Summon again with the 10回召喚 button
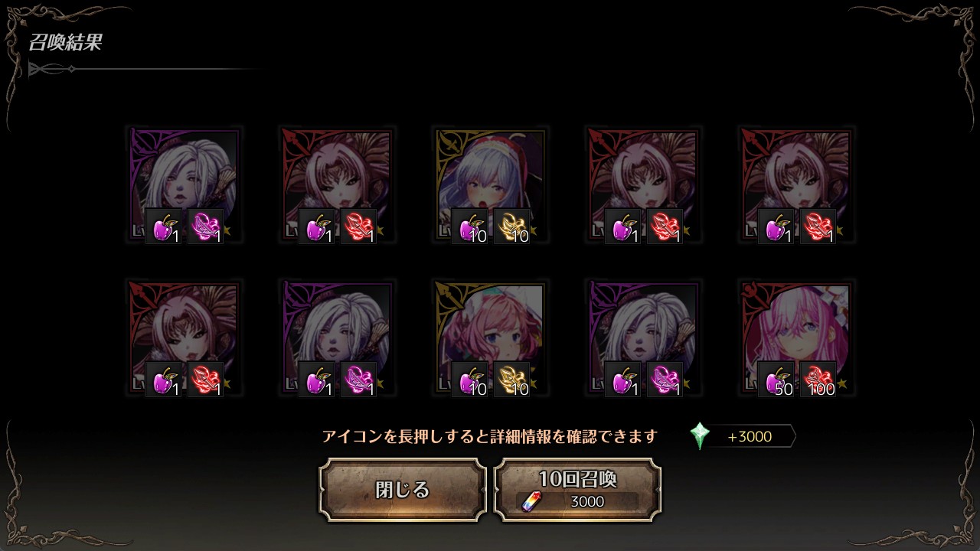The width and height of the screenshot is (980, 551). [578, 490]
